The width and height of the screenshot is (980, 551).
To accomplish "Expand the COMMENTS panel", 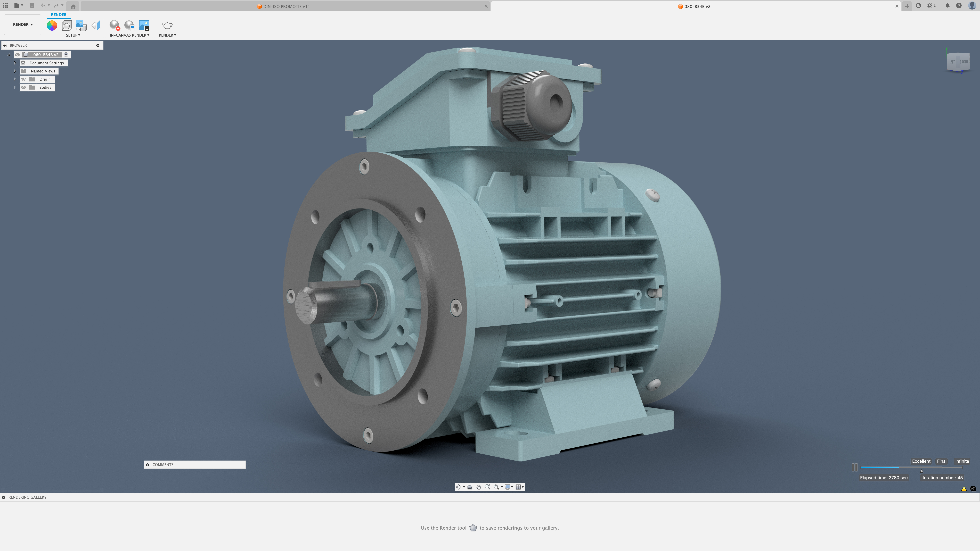I will point(148,465).
